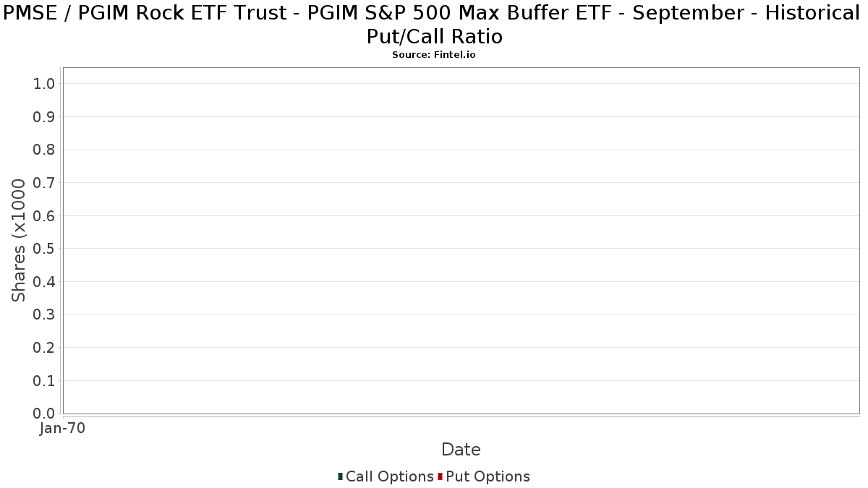Click the Jan-70 x-axis tick label
The width and height of the screenshot is (868, 488).
63,429
